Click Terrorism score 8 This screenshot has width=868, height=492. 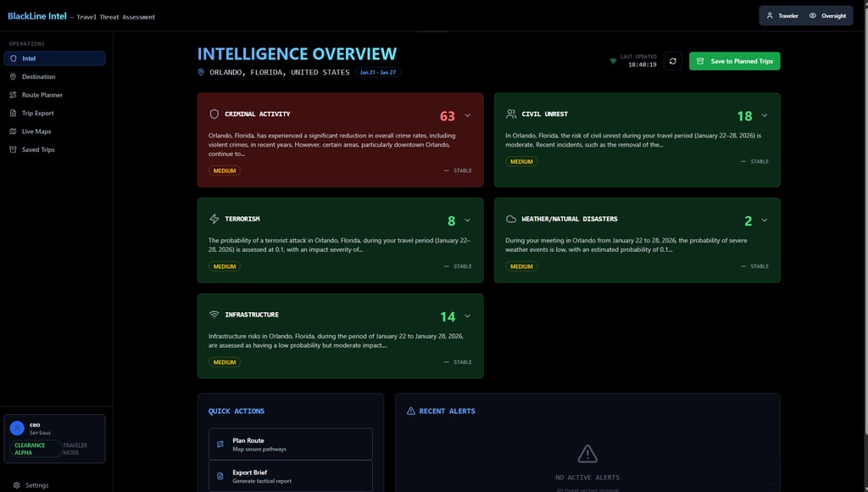pyautogui.click(x=452, y=221)
